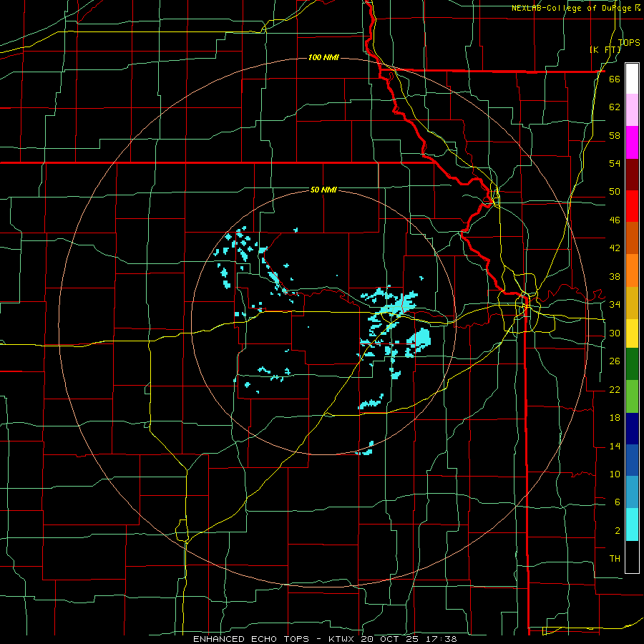Select the dark orange legend segment
Screen dimensions: 644x644
click(632, 238)
